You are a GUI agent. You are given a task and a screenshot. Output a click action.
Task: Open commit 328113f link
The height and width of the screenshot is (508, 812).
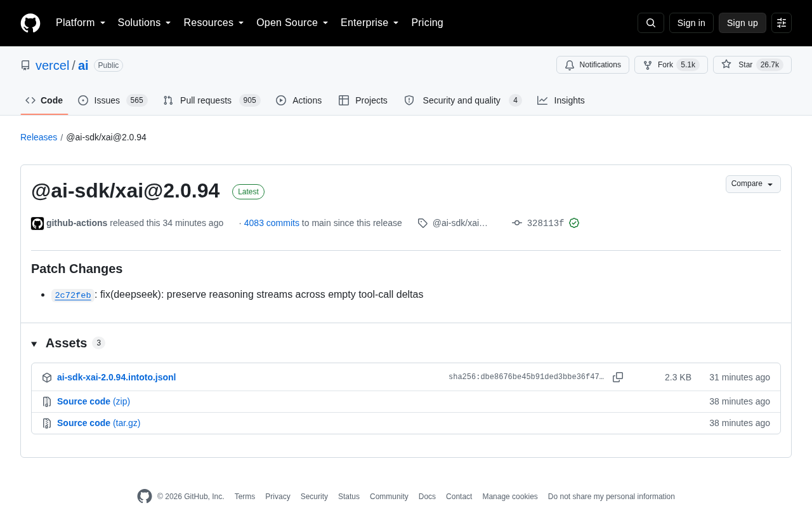click(x=546, y=223)
